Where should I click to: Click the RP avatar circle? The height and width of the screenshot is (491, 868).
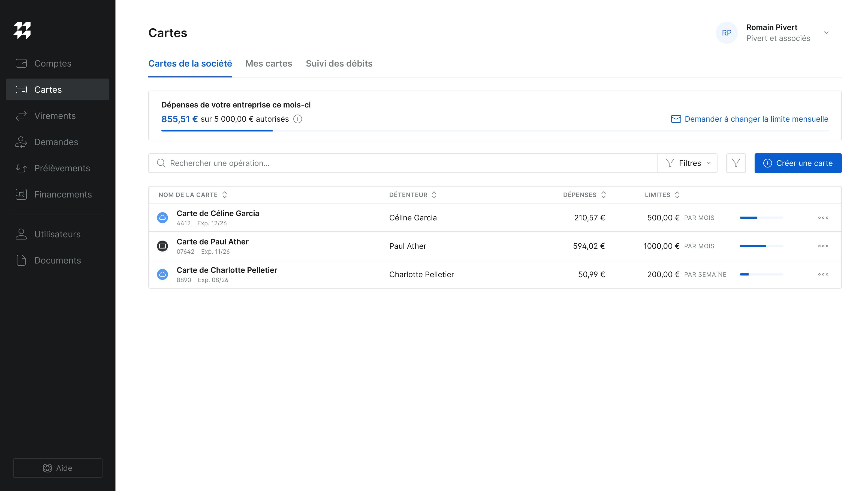pyautogui.click(x=727, y=33)
